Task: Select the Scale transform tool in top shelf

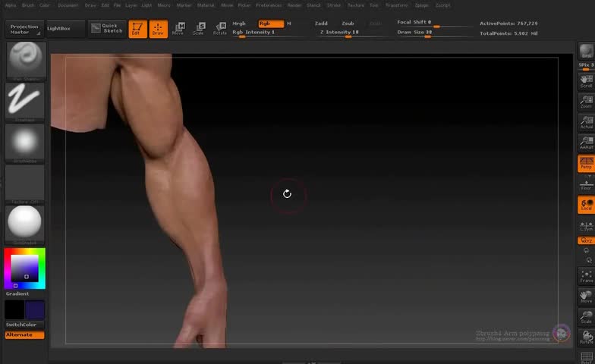Action: click(199, 29)
